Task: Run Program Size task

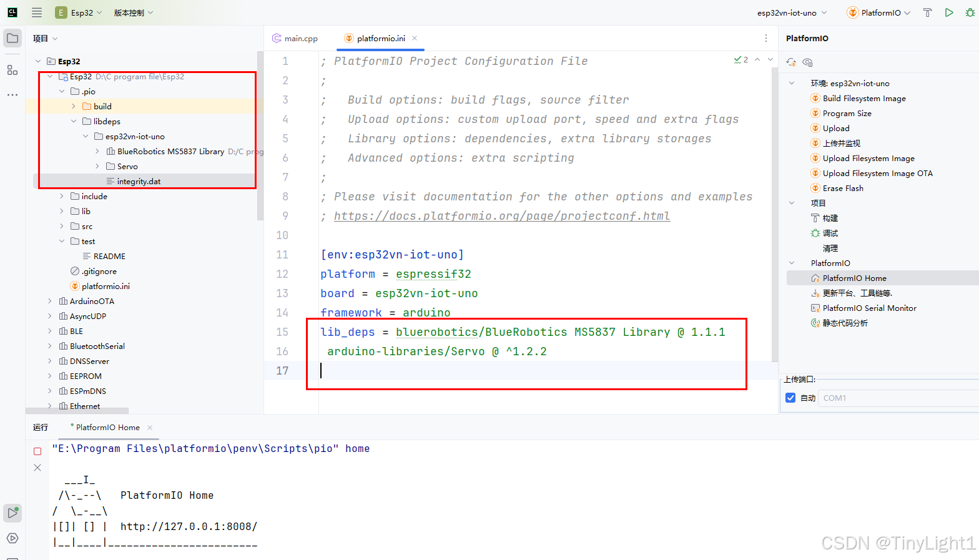Action: click(847, 114)
